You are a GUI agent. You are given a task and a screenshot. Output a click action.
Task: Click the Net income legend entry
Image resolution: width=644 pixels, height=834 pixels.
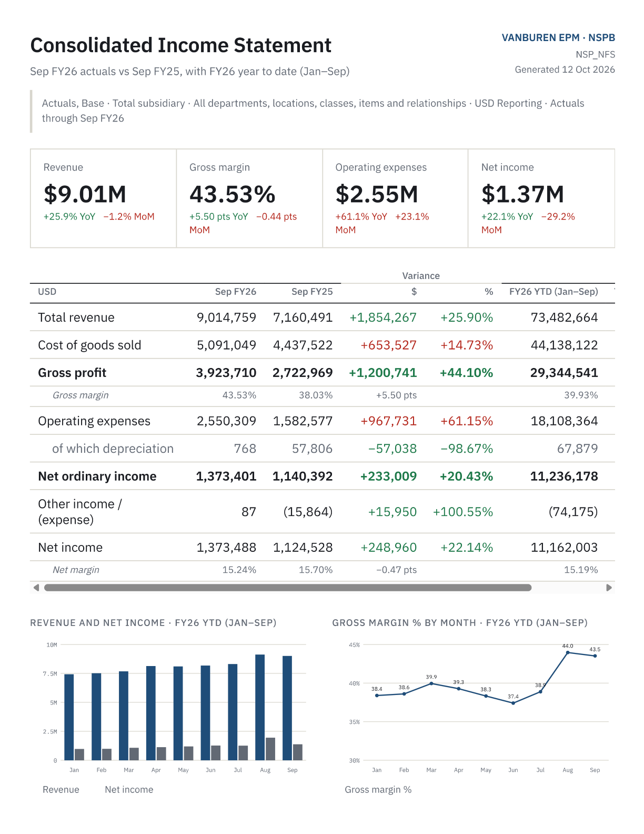[x=129, y=790]
